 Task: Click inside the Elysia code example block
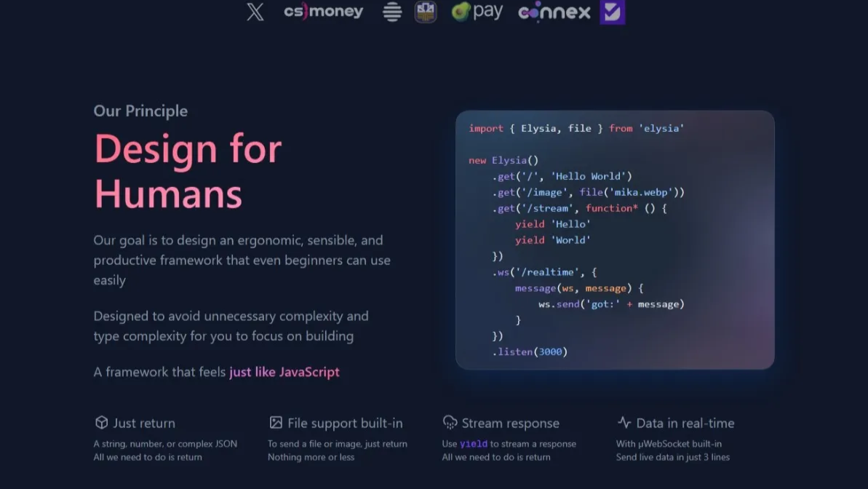coord(615,240)
